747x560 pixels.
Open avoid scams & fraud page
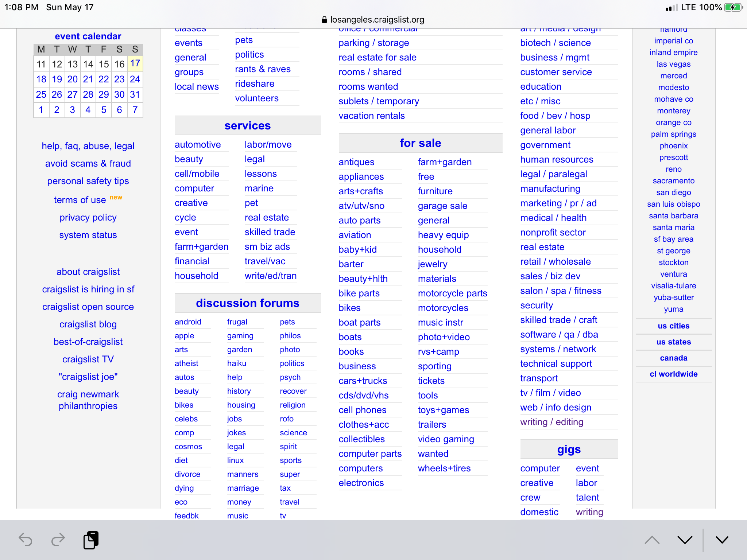click(x=88, y=163)
